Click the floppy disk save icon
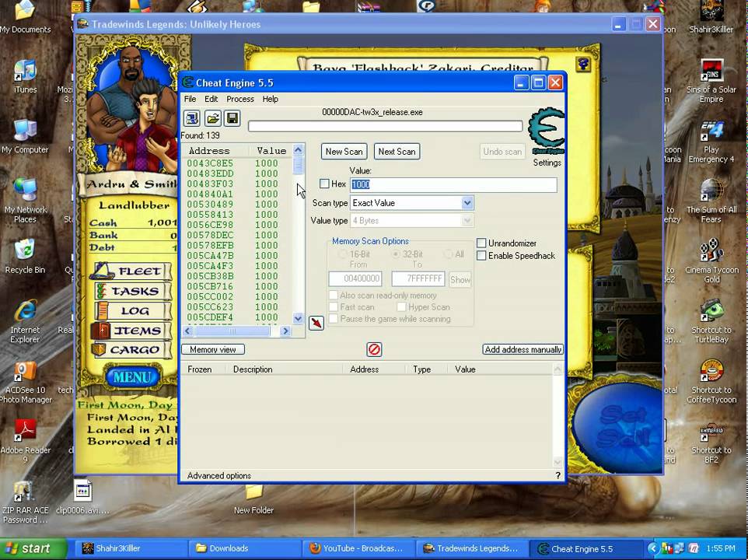This screenshot has height=560, width=748. click(232, 117)
